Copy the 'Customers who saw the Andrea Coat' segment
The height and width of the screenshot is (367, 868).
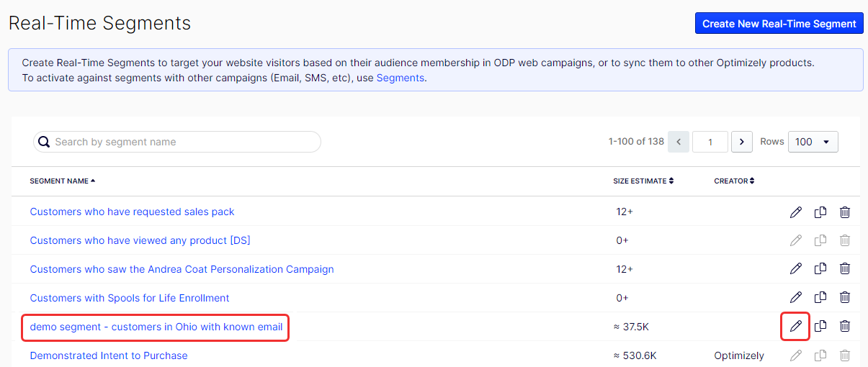tap(820, 269)
